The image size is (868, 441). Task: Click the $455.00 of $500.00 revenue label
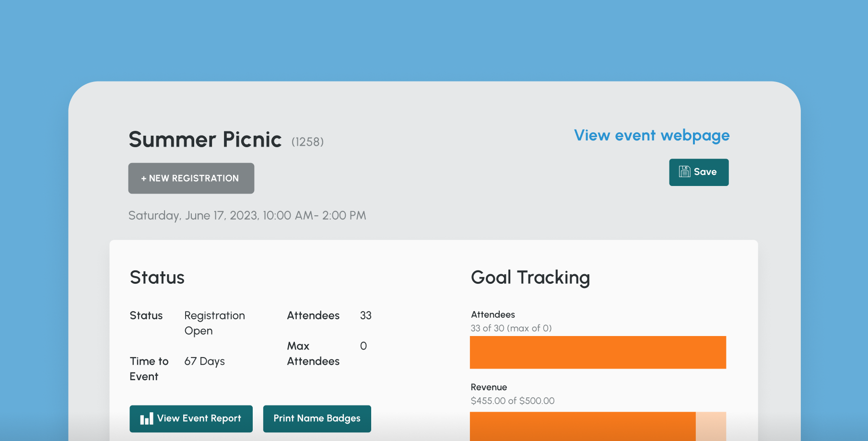coord(512,400)
